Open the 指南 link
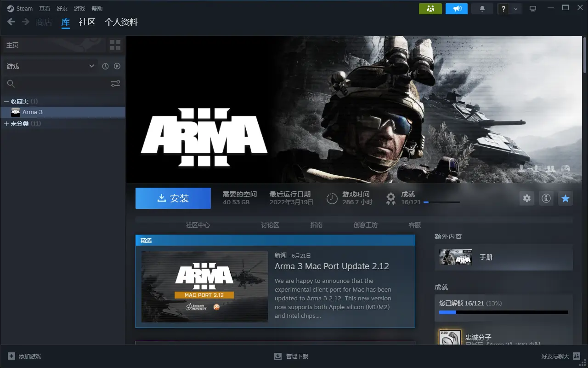 (317, 225)
